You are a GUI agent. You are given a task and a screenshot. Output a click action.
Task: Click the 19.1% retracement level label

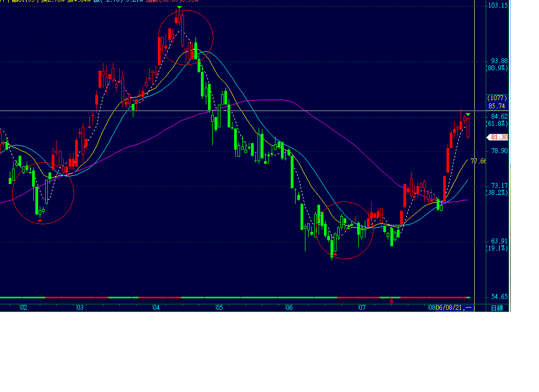click(497, 248)
